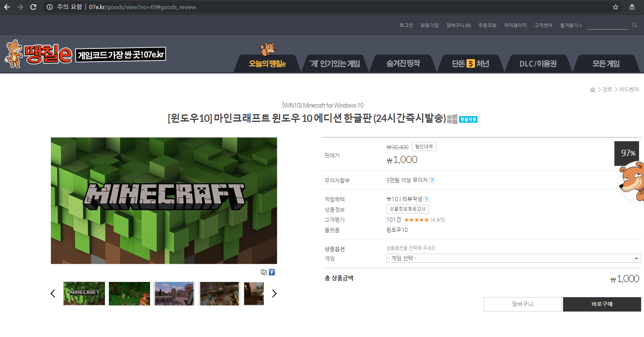This screenshot has height=337, width=644.
Task: Click the header search input field
Action: 607,25
